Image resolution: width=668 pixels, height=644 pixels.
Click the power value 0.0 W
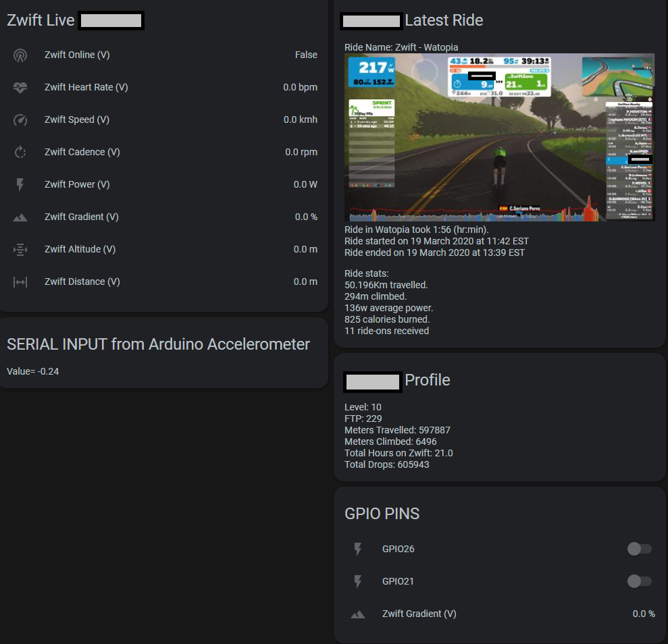pyautogui.click(x=305, y=184)
